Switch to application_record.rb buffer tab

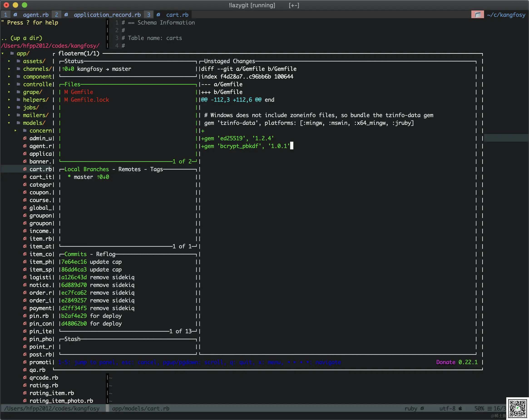click(x=107, y=15)
